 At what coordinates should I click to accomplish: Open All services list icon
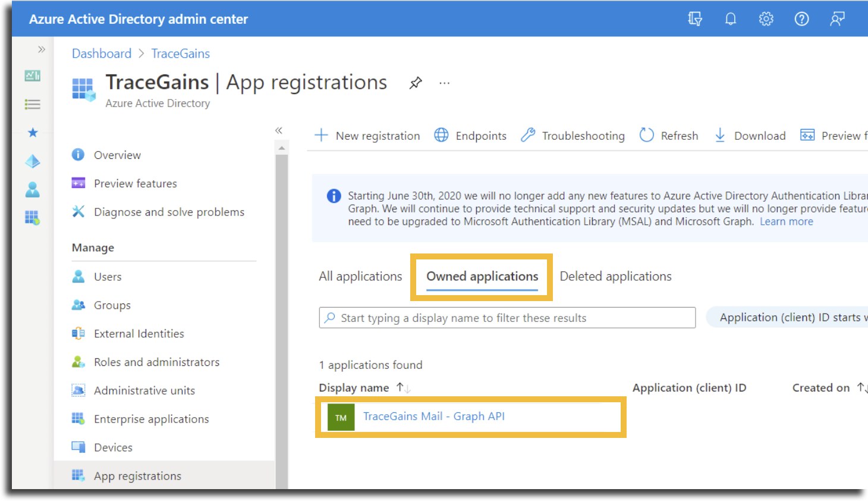33,104
